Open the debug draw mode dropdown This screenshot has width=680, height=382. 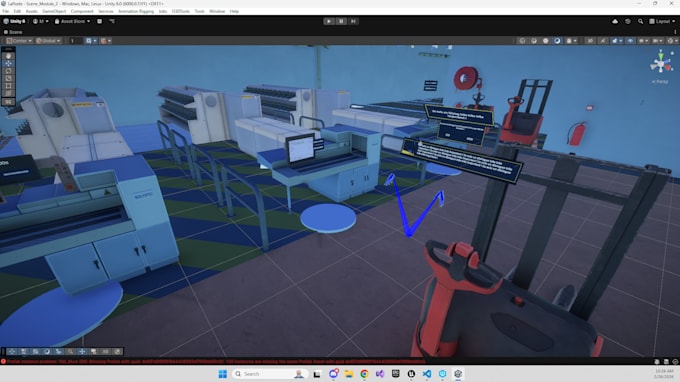pyautogui.click(x=572, y=41)
